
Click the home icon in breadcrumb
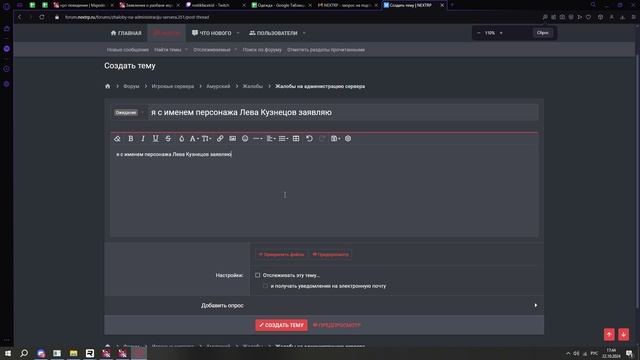pos(108,86)
